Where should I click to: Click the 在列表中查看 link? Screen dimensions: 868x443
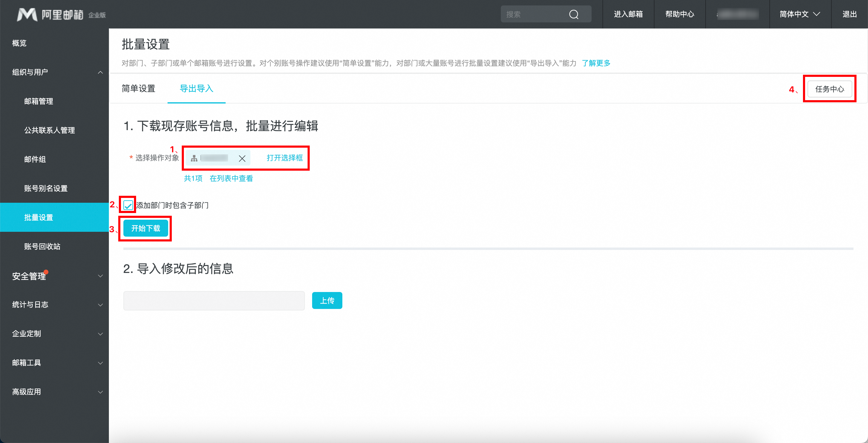231,178
